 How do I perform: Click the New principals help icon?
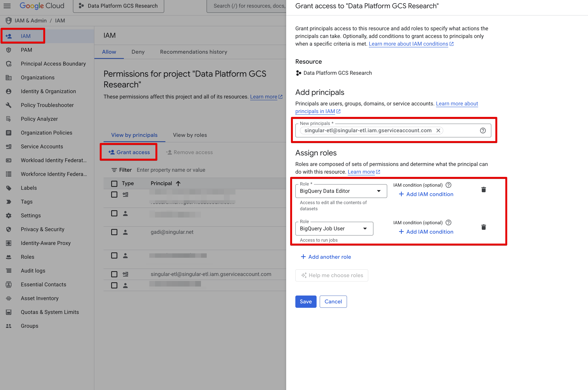[x=483, y=131]
